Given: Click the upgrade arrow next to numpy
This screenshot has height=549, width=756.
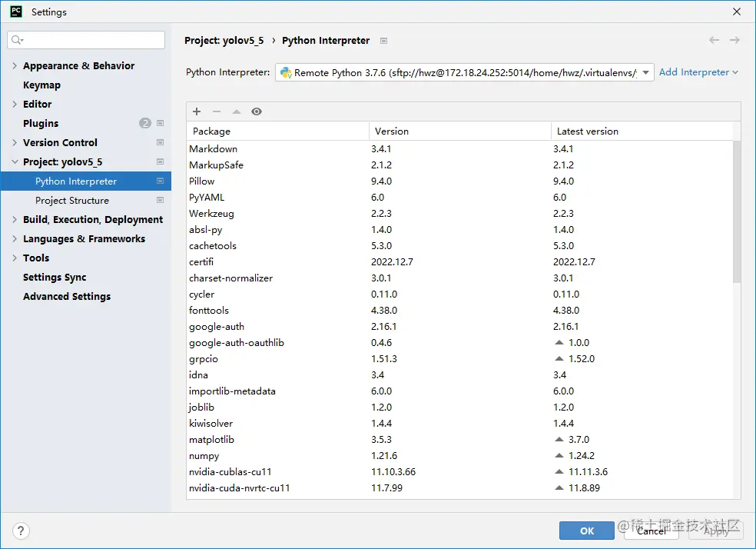Looking at the screenshot, I should point(559,456).
